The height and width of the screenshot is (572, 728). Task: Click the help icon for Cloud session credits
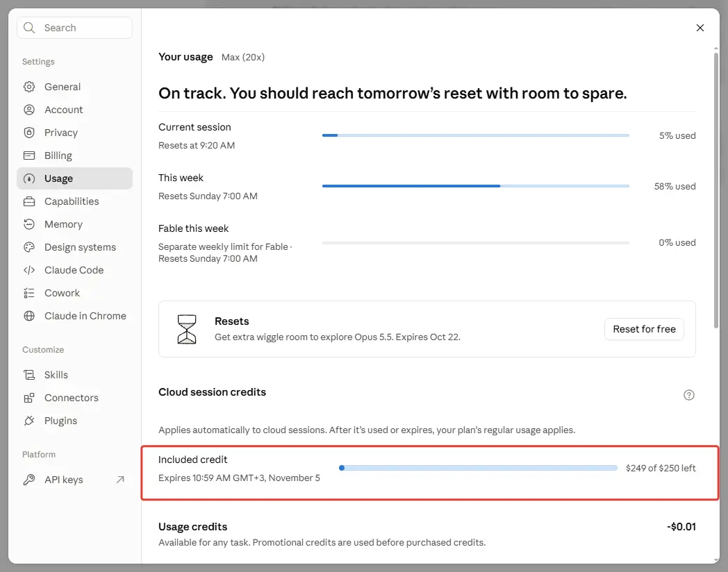689,395
